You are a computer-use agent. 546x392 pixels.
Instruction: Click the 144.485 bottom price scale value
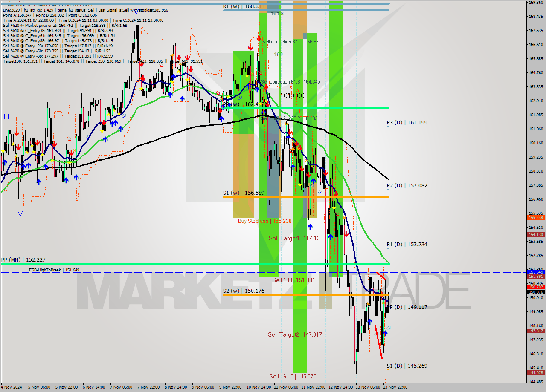coord(536,382)
